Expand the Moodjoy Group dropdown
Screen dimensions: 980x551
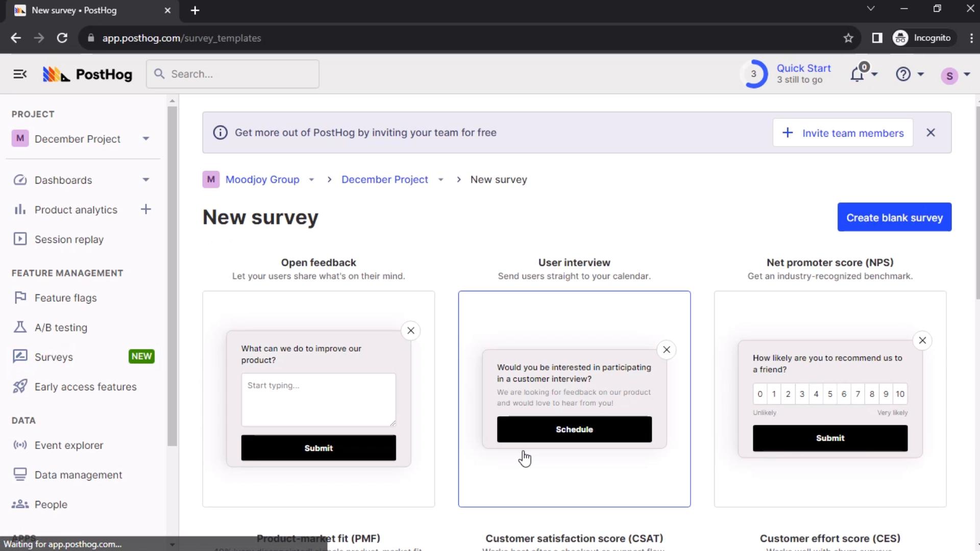(310, 180)
